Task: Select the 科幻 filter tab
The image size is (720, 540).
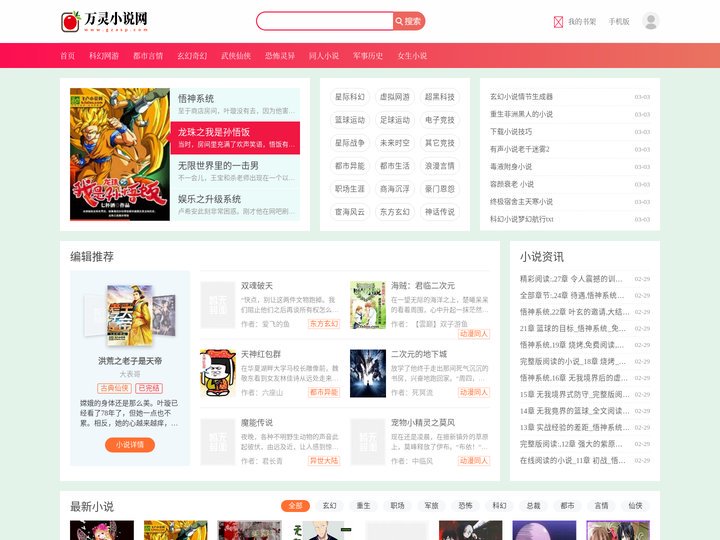Action: click(499, 506)
